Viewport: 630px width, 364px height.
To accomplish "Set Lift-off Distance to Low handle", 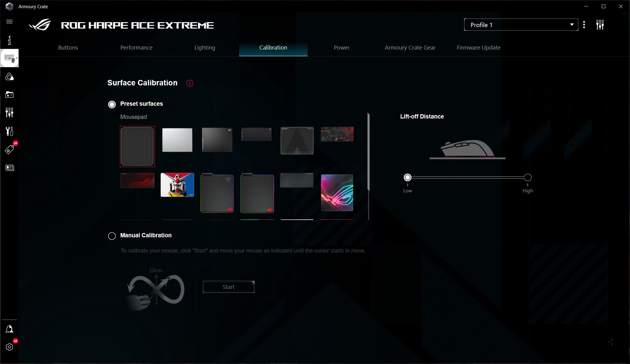I will (408, 177).
